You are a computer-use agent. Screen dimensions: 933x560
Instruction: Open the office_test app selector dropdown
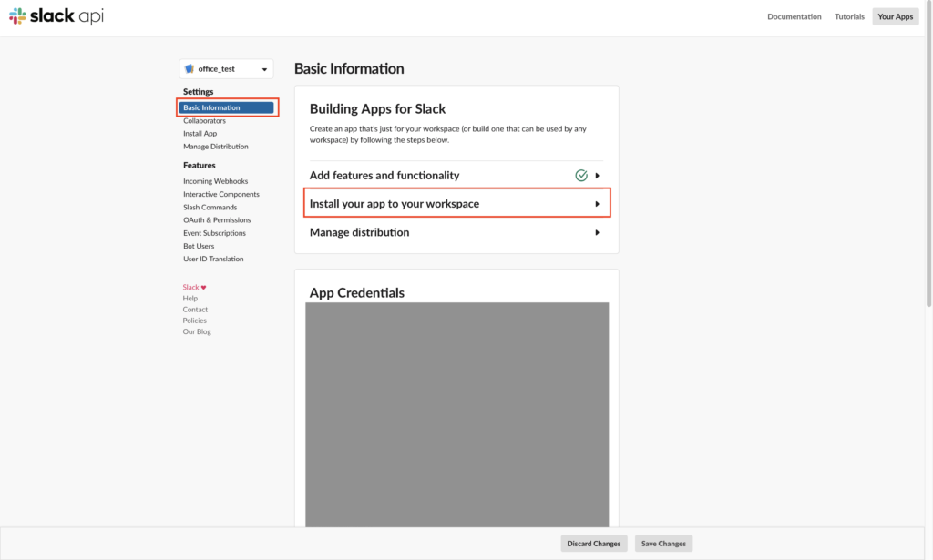(226, 69)
